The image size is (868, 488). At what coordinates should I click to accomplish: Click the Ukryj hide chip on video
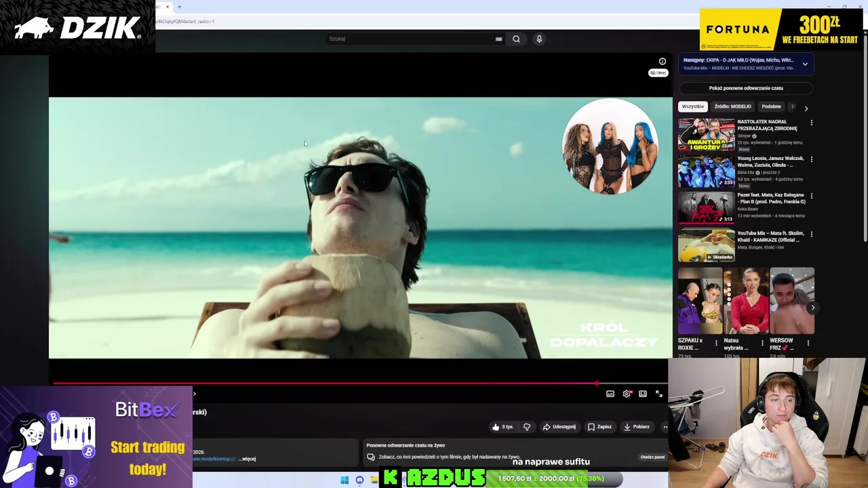pyautogui.click(x=658, y=73)
